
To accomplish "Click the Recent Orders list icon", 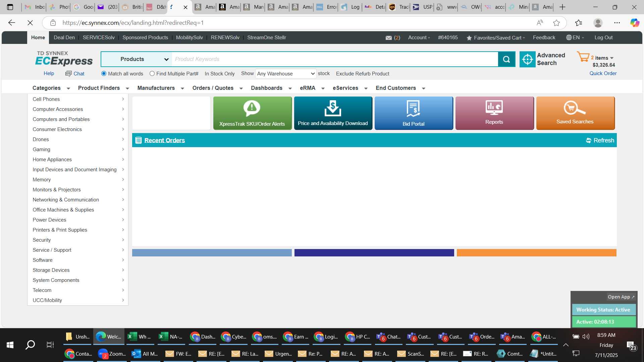I will click(x=138, y=140).
